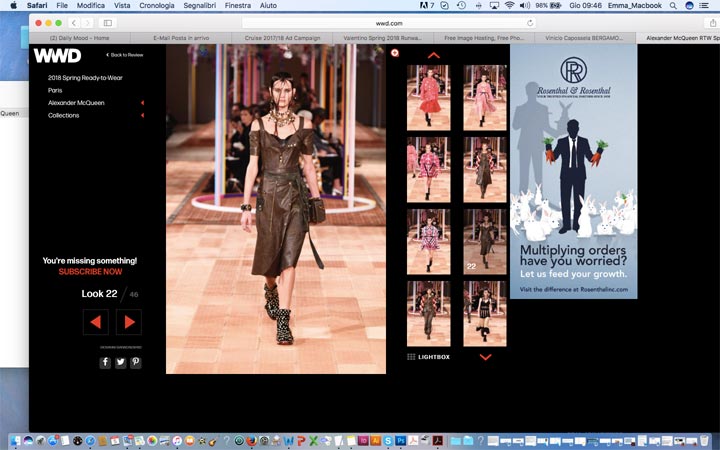Open iTunes from the Dock
720x450 pixels.
tap(177, 441)
